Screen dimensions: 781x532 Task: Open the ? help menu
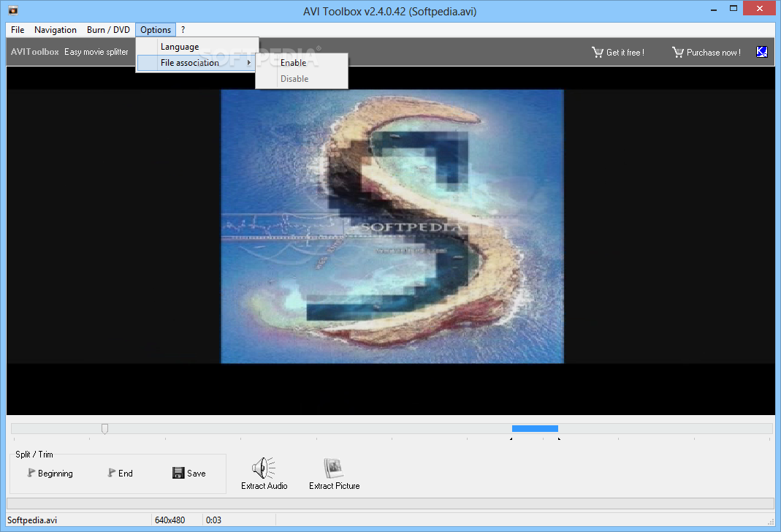(183, 30)
